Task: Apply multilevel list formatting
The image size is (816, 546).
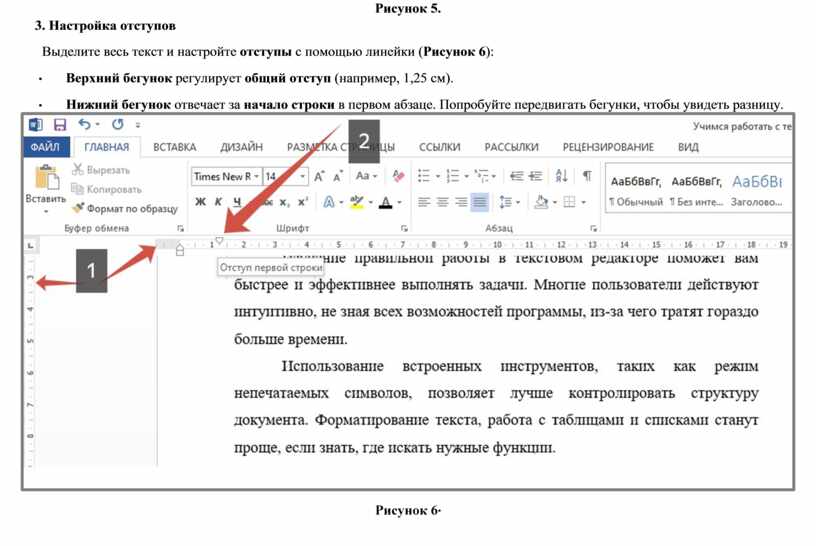Action: (x=482, y=176)
